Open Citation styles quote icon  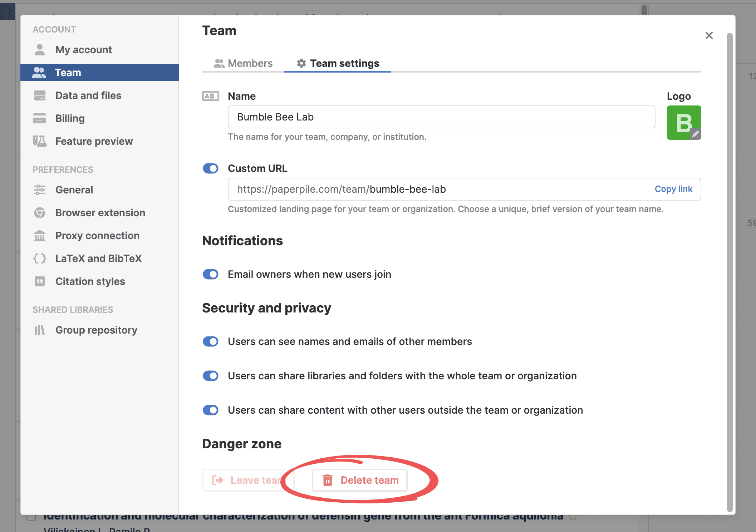tap(40, 281)
